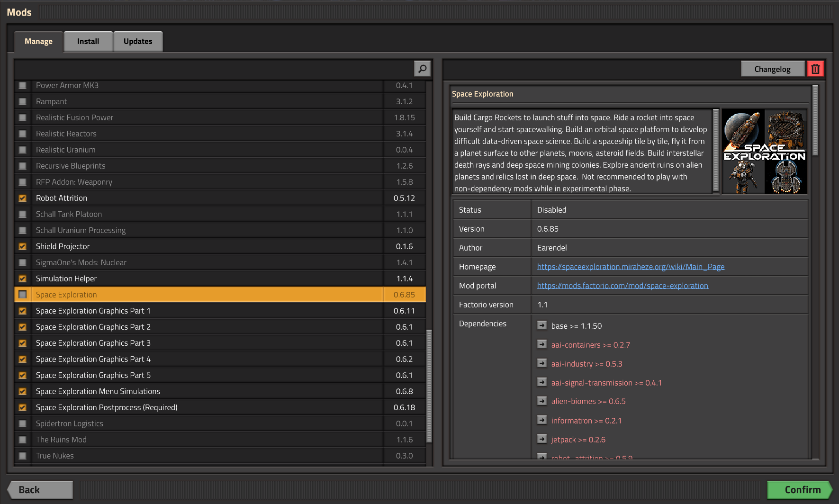Screen dimensions: 839x504
Task: Enable the Recursive Blueprints checkbox
Action: point(22,166)
